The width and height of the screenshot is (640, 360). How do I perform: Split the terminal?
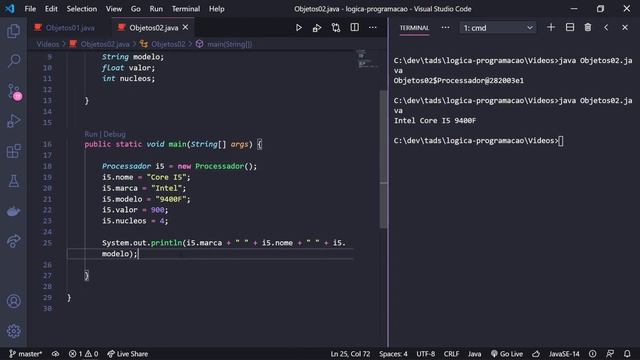(x=569, y=27)
